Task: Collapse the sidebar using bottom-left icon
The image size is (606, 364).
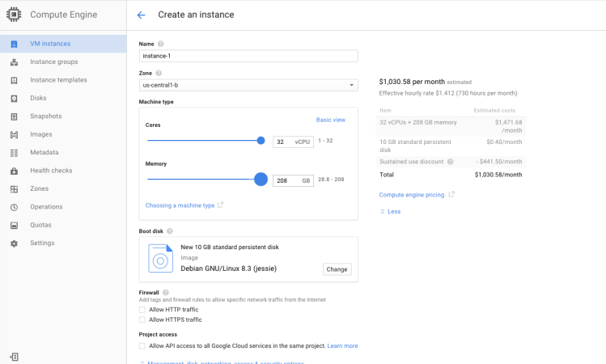Action: coord(14,356)
